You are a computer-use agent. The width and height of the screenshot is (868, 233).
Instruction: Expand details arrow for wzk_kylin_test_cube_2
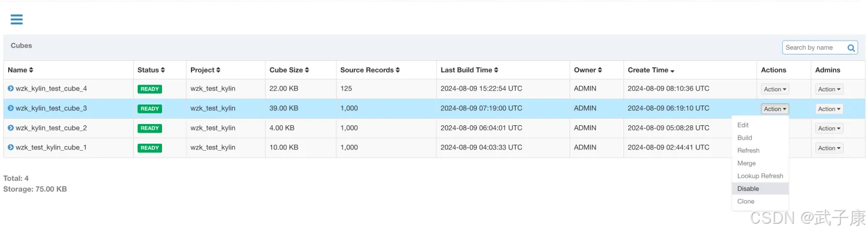pos(10,128)
